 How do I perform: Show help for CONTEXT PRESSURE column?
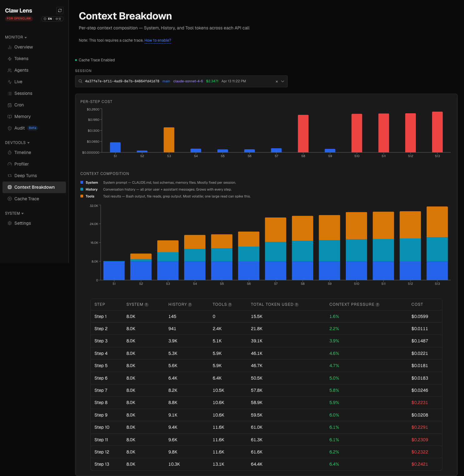[377, 305]
